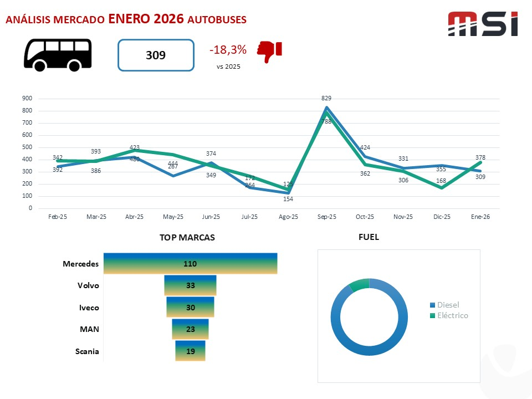Click the FUEL chart title
The height and width of the screenshot is (399, 532).
coord(369,237)
